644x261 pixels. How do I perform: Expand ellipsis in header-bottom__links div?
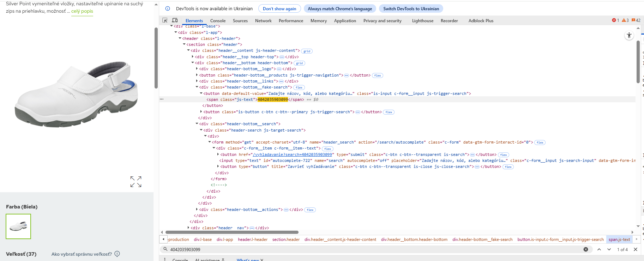(281, 81)
